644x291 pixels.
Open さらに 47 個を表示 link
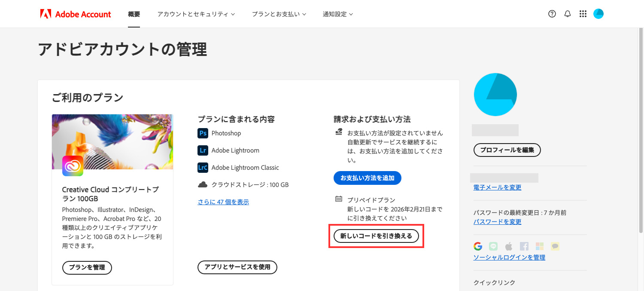[x=223, y=202]
